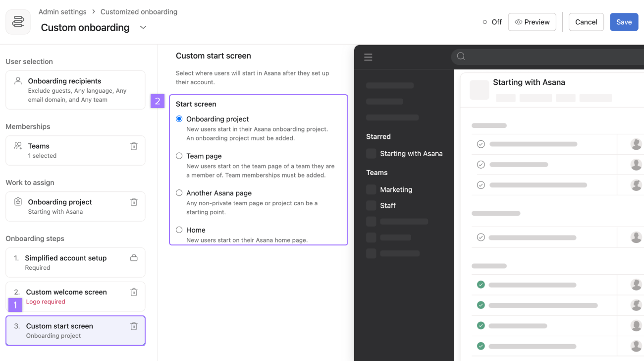Image resolution: width=644 pixels, height=361 pixels.
Task: Click trash icon on Custom welcome screen
Action: click(x=134, y=292)
